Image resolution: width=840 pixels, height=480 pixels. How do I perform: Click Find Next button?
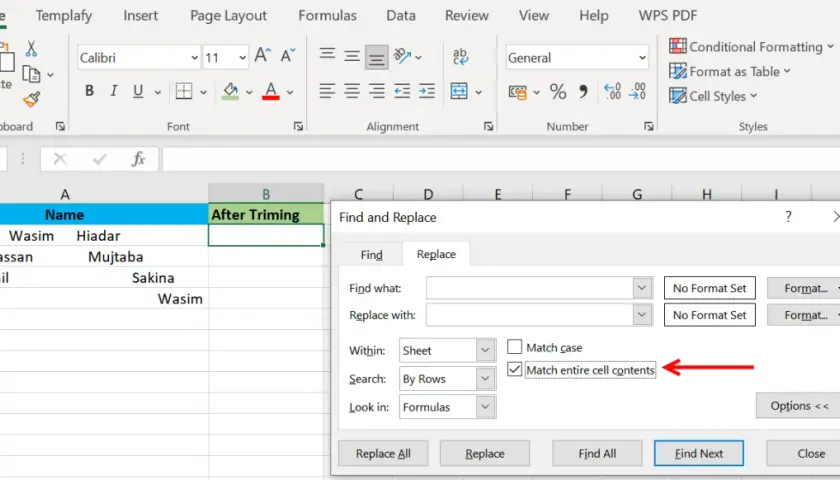pyautogui.click(x=699, y=454)
